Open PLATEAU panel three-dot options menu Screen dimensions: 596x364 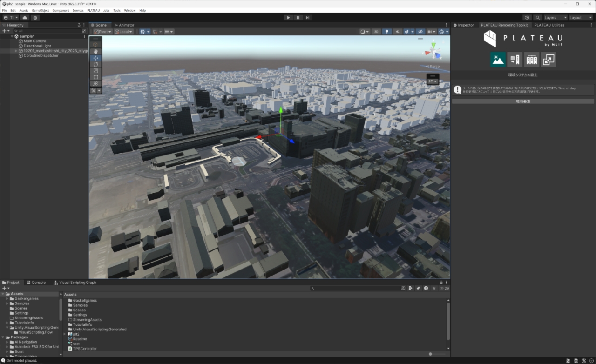coord(591,25)
